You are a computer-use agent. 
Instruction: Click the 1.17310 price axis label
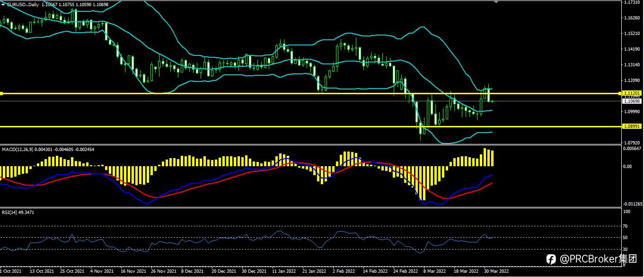pos(632,2)
